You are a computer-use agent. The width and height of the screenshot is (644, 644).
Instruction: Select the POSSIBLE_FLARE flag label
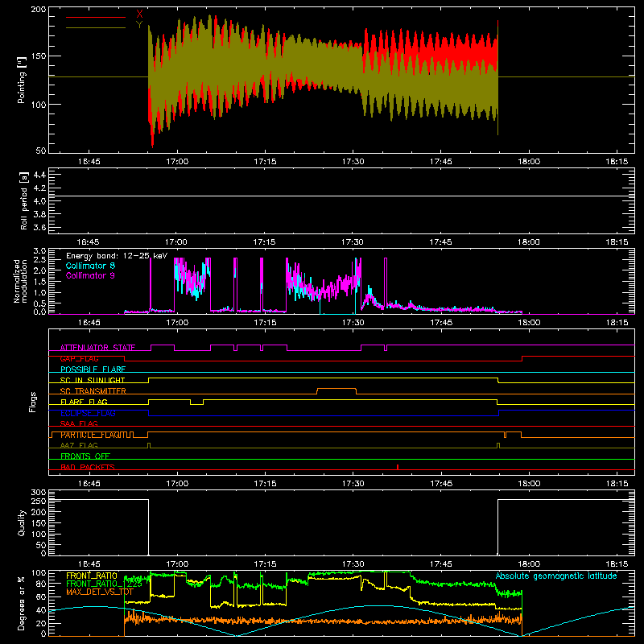point(93,369)
